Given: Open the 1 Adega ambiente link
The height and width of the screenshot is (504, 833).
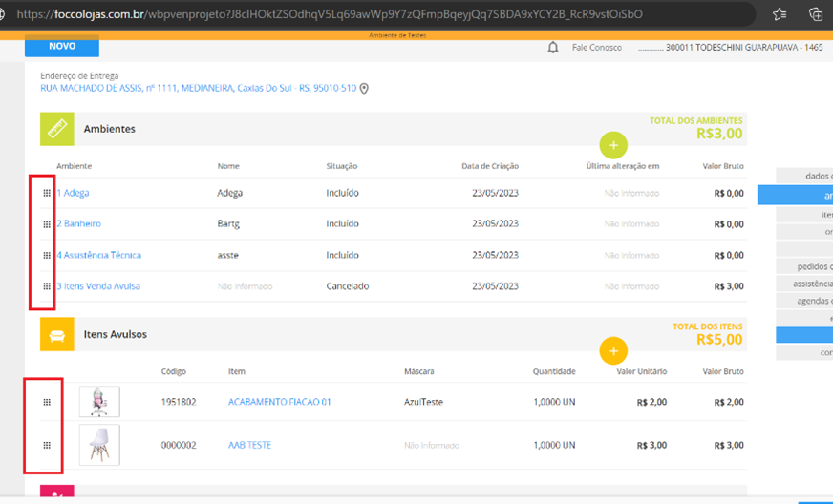Looking at the screenshot, I should click(73, 193).
